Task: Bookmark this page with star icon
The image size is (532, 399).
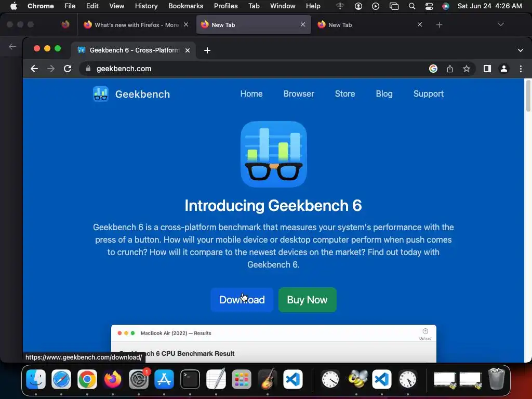Action: [467, 69]
